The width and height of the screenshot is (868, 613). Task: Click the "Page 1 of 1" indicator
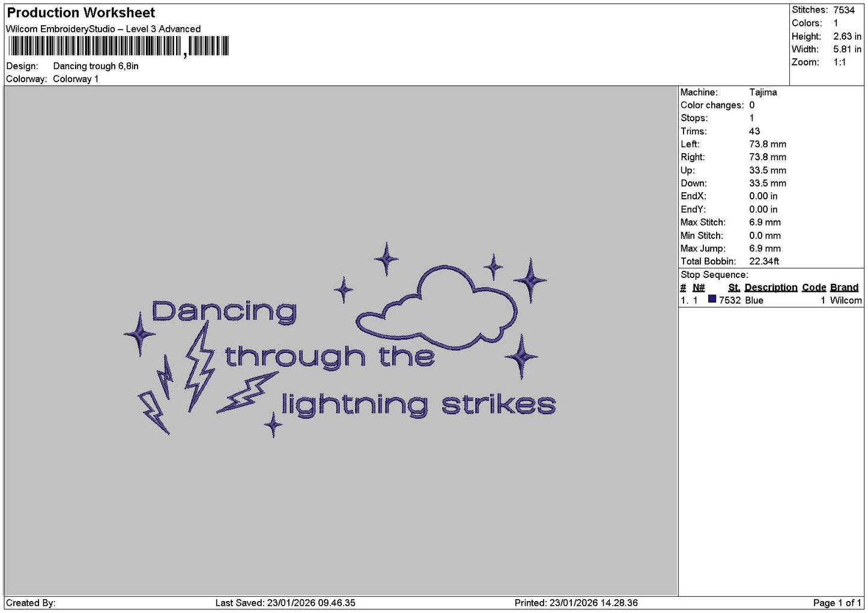837,603
